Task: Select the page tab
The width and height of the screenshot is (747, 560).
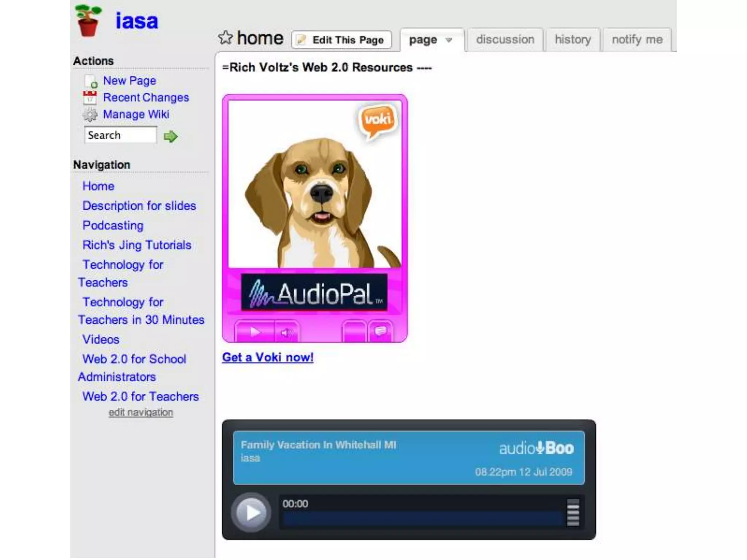Action: click(423, 39)
